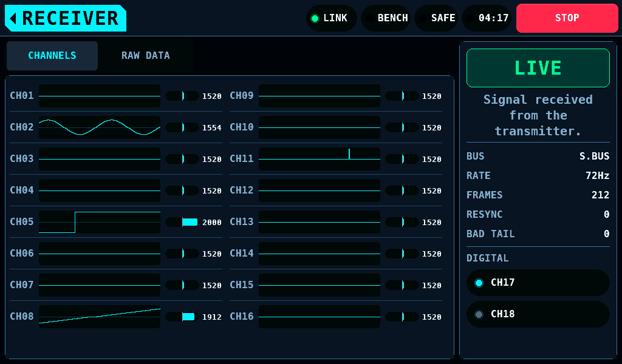This screenshot has height=364, width=622.
Task: Switch to the RAW DATA tab
Action: 146,56
